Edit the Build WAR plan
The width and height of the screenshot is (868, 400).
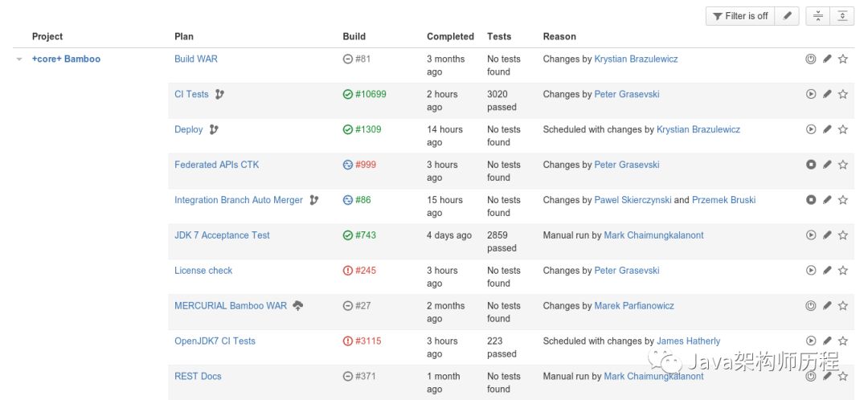click(827, 59)
